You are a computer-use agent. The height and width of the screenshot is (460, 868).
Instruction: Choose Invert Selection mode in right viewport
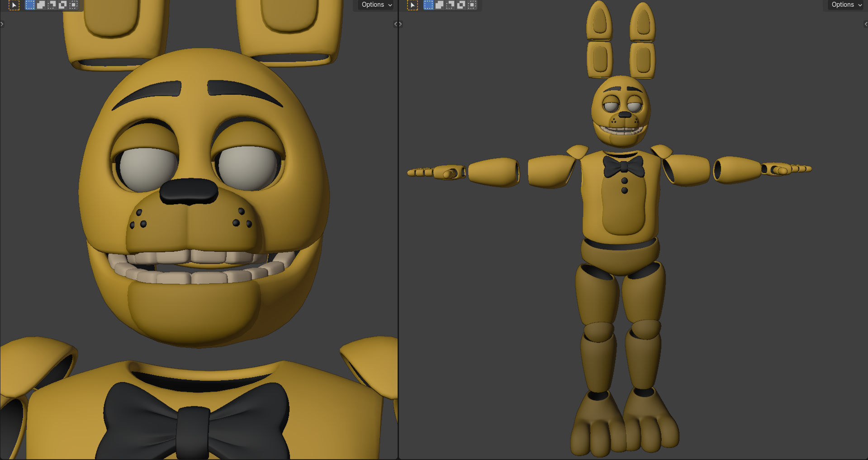461,5
